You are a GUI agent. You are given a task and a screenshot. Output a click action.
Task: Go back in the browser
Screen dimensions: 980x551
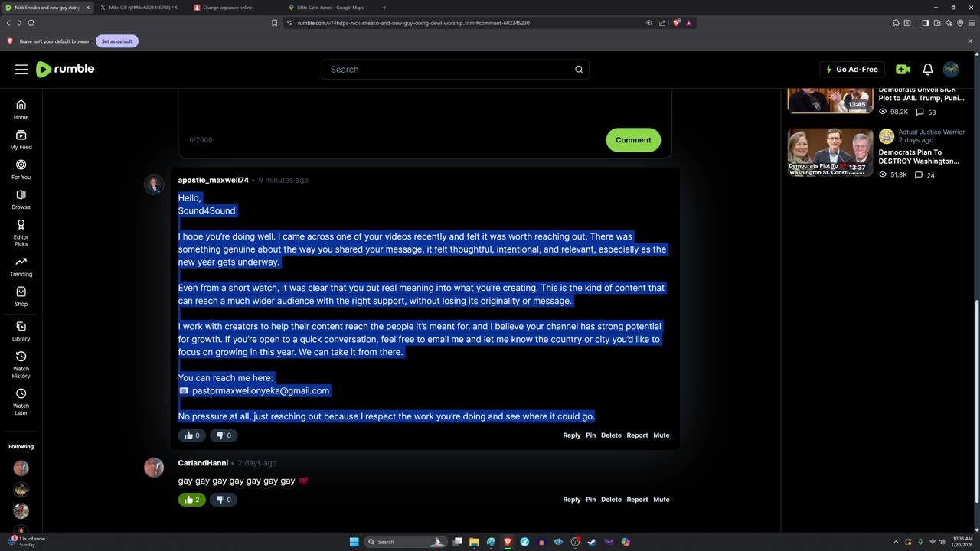coord(8,23)
